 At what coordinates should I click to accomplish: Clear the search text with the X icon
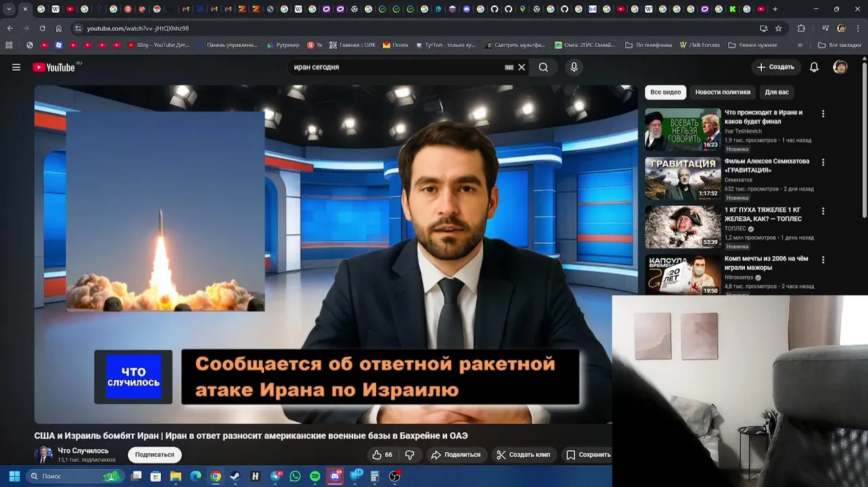522,68
